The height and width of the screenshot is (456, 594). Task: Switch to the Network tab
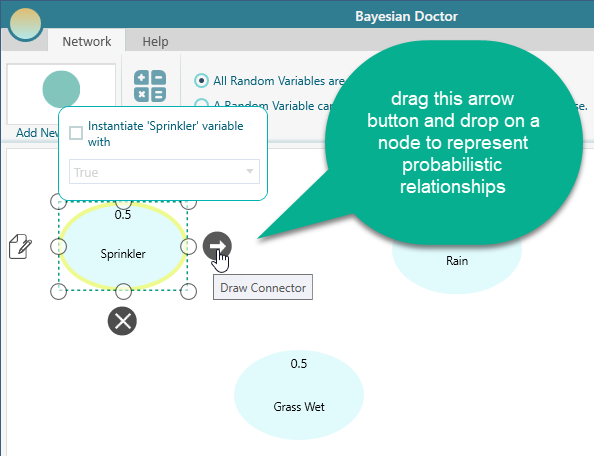86,41
